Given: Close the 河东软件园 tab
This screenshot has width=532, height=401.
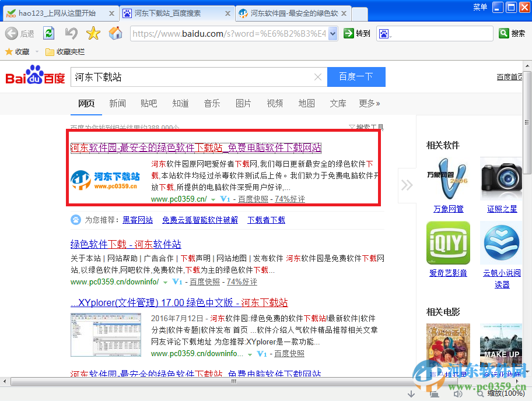Looking at the screenshot, I should point(344,13).
